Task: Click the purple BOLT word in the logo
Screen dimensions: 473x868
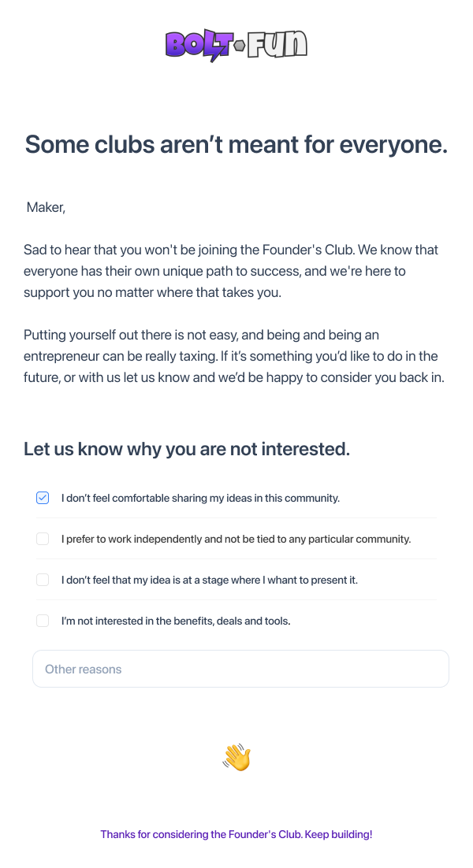Action: 198,45
